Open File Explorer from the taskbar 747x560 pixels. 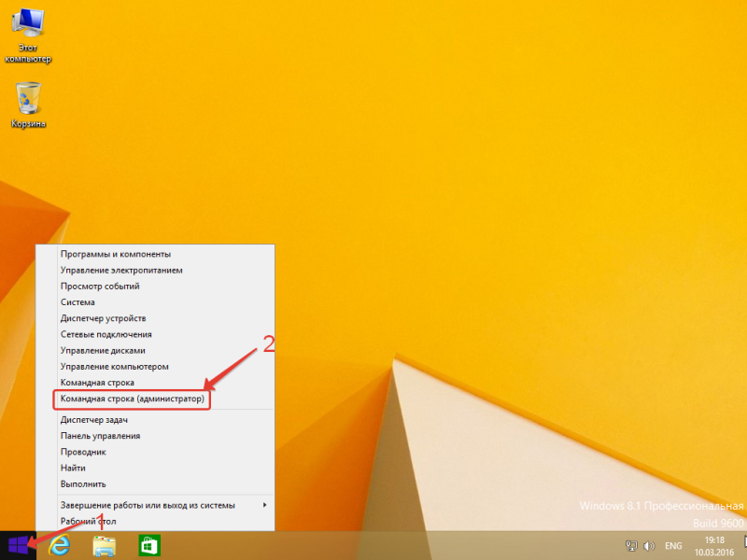(105, 545)
